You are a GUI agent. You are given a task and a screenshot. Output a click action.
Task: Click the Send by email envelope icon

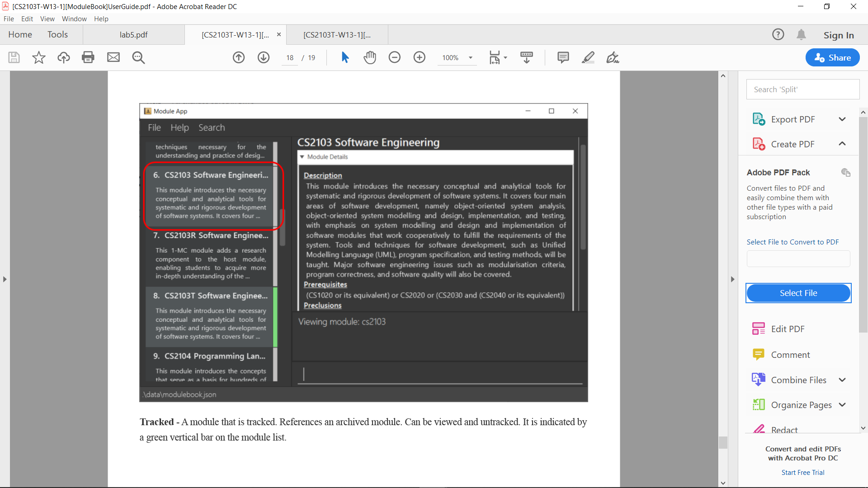point(113,57)
